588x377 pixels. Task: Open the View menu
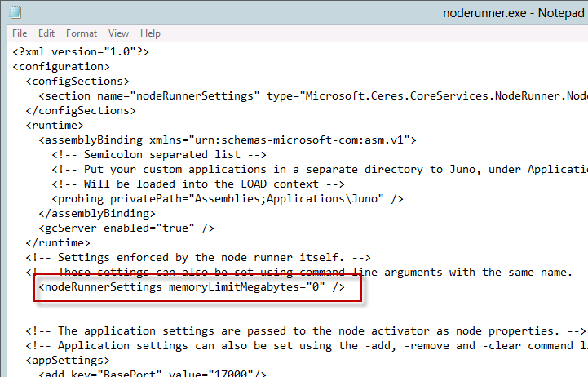[119, 33]
